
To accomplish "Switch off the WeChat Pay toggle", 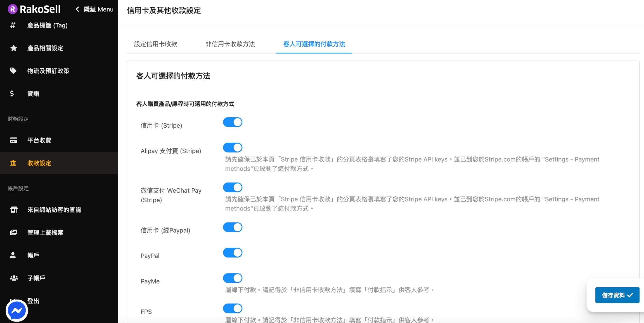I will click(x=233, y=188).
